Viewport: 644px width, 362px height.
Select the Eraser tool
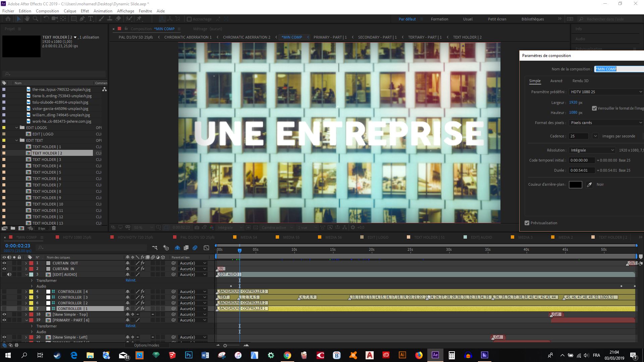click(118, 19)
